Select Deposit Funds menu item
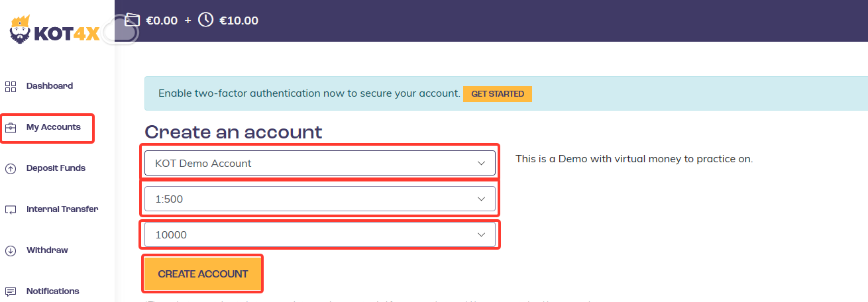Viewport: 868px width, 302px height. pos(56,168)
